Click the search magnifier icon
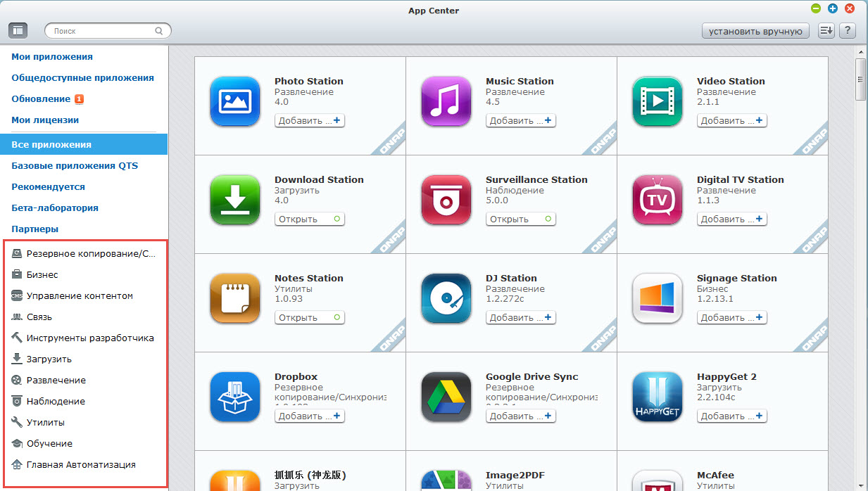868x491 pixels. (159, 31)
